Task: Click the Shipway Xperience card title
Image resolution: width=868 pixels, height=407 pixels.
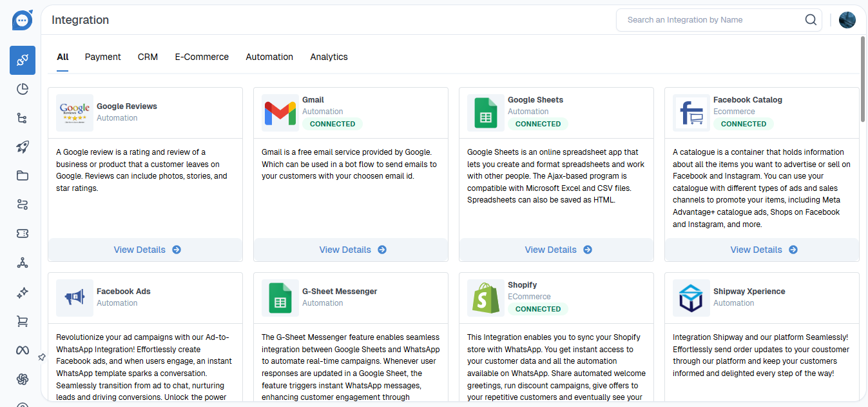Action: pyautogui.click(x=749, y=292)
